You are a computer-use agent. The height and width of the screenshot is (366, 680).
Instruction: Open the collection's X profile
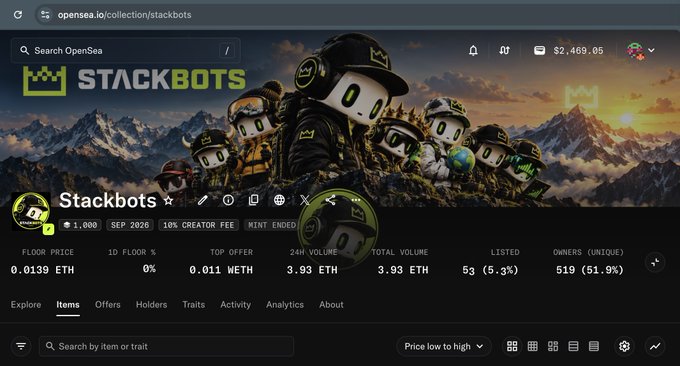(x=305, y=200)
